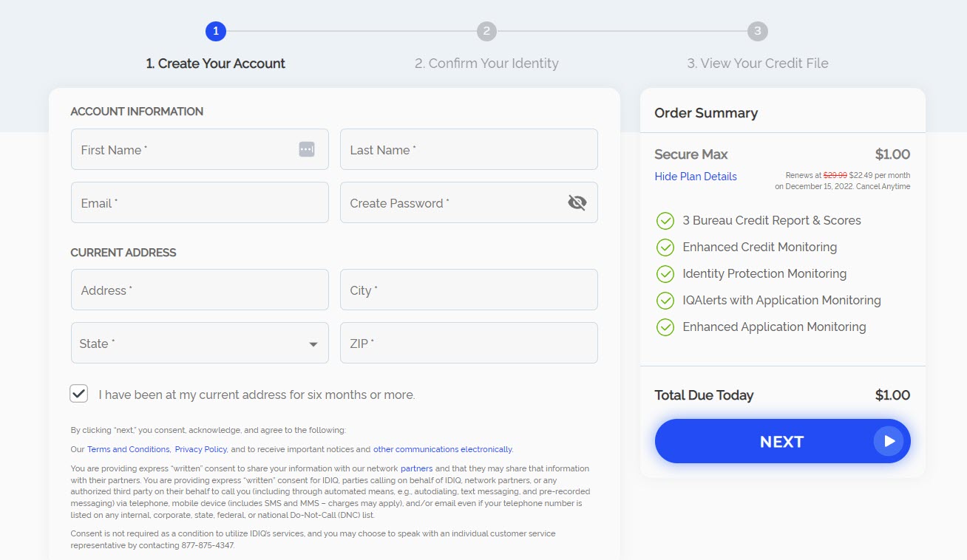This screenshot has width=967, height=560.
Task: Click the Email input field
Action: point(200,202)
